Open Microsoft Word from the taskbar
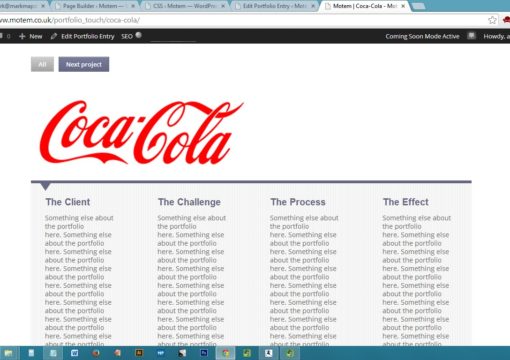The image size is (510, 360). (74, 353)
